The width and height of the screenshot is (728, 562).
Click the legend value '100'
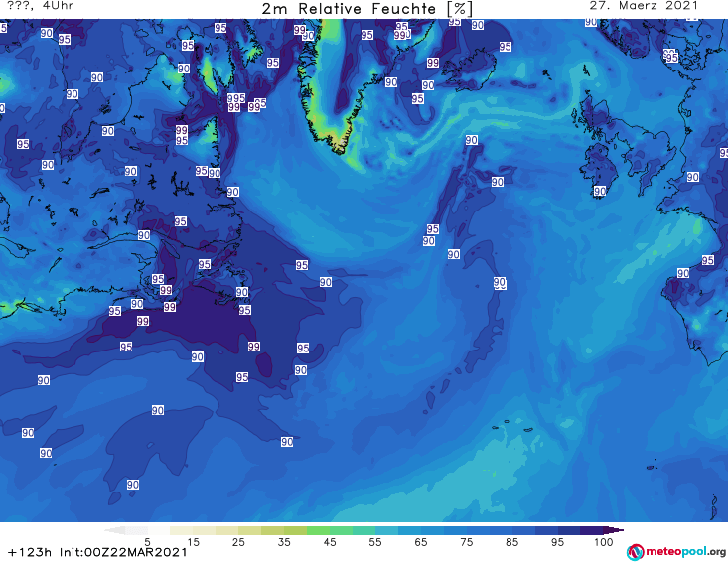point(604,542)
